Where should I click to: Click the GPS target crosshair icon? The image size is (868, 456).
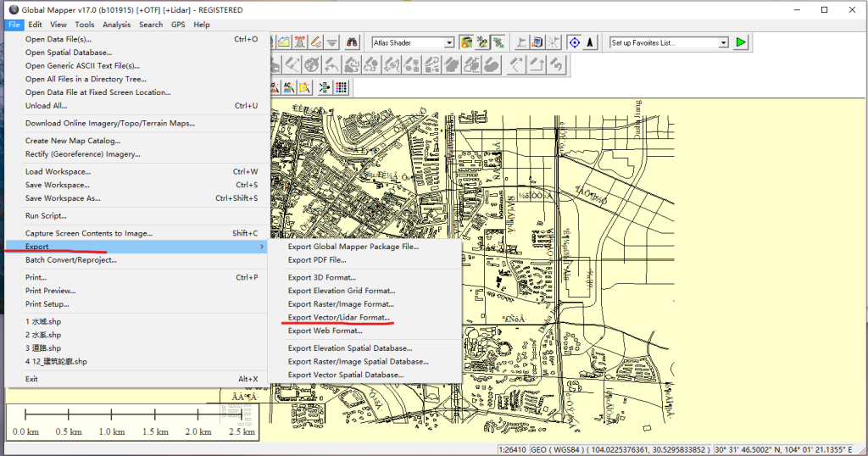(x=574, y=42)
